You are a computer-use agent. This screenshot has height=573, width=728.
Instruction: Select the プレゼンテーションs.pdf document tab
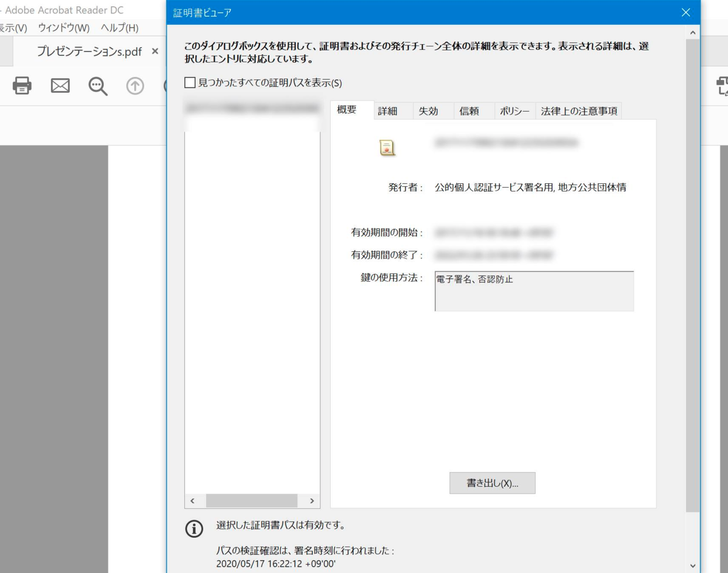89,52
